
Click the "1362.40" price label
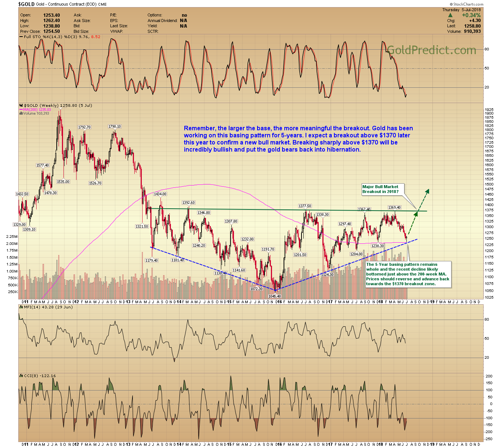coord(364,209)
